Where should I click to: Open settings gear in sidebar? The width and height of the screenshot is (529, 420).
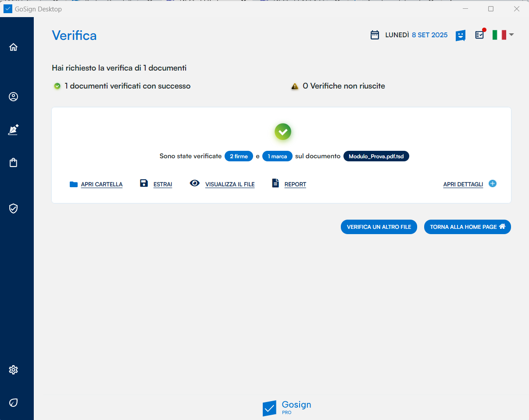[x=13, y=370]
